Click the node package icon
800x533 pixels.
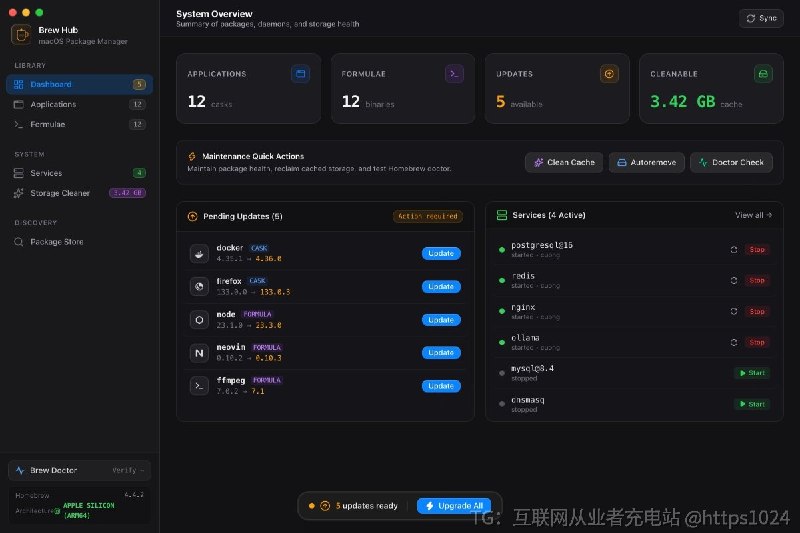pyautogui.click(x=199, y=320)
